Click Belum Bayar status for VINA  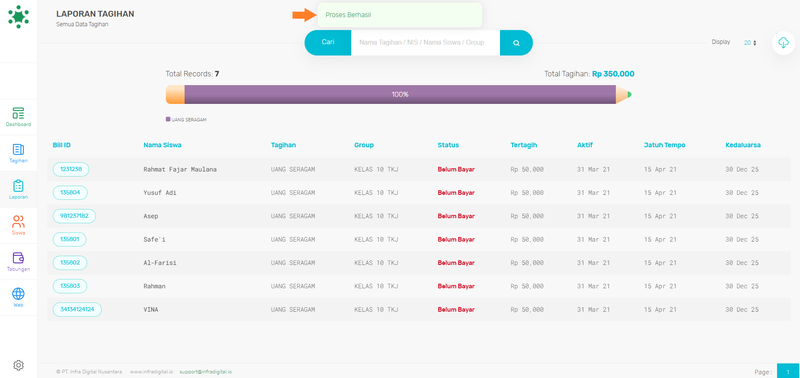click(x=456, y=310)
